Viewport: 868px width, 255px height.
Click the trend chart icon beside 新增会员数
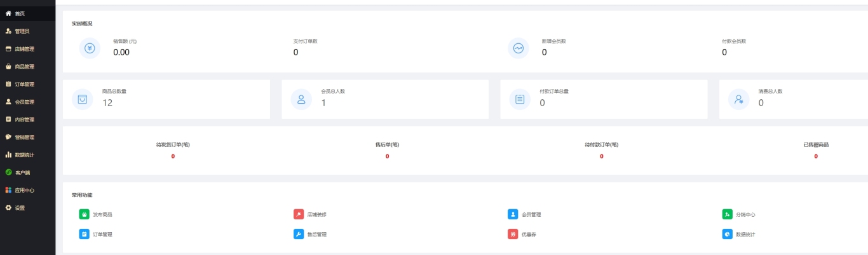click(519, 48)
